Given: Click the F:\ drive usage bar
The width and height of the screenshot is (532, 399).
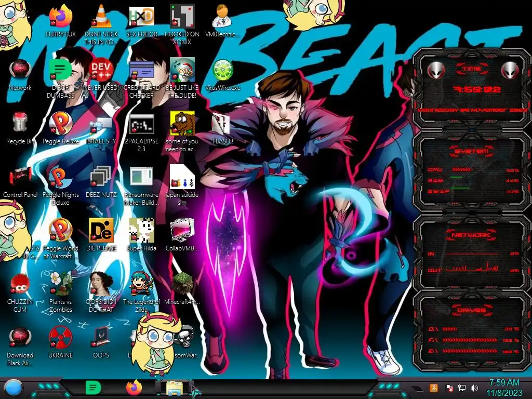Looking at the screenshot, I should (470, 340).
